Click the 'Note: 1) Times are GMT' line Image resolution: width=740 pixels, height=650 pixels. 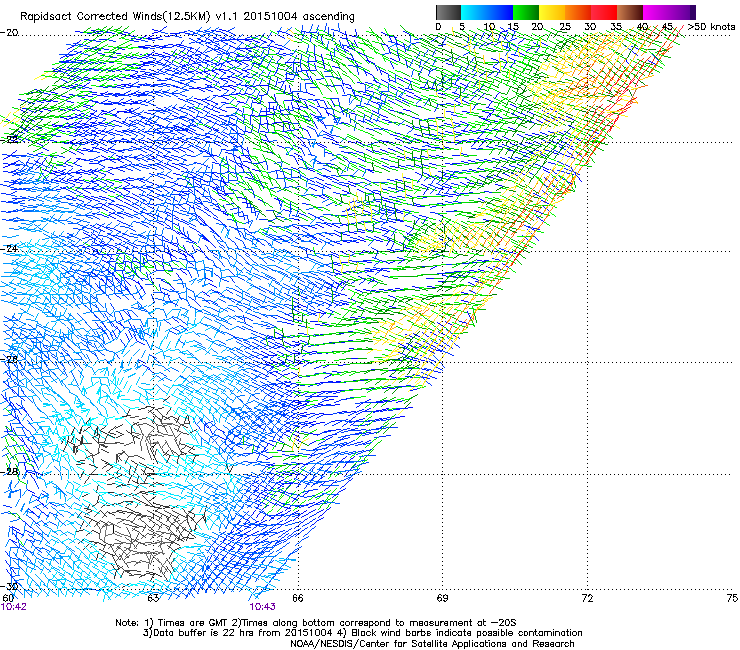[316, 623]
